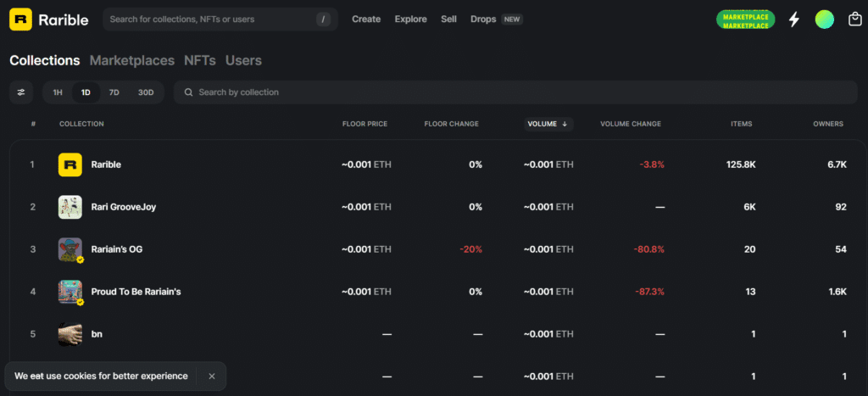The image size is (868, 396).
Task: Click the 92 owners value
Action: click(x=841, y=207)
